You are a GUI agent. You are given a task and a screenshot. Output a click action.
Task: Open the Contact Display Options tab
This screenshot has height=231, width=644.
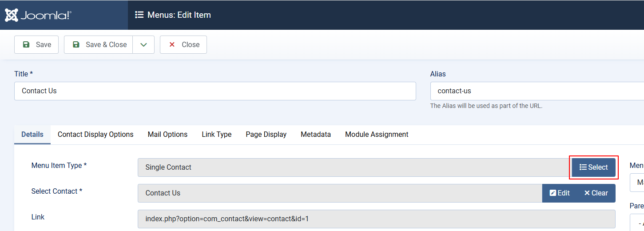click(x=95, y=134)
